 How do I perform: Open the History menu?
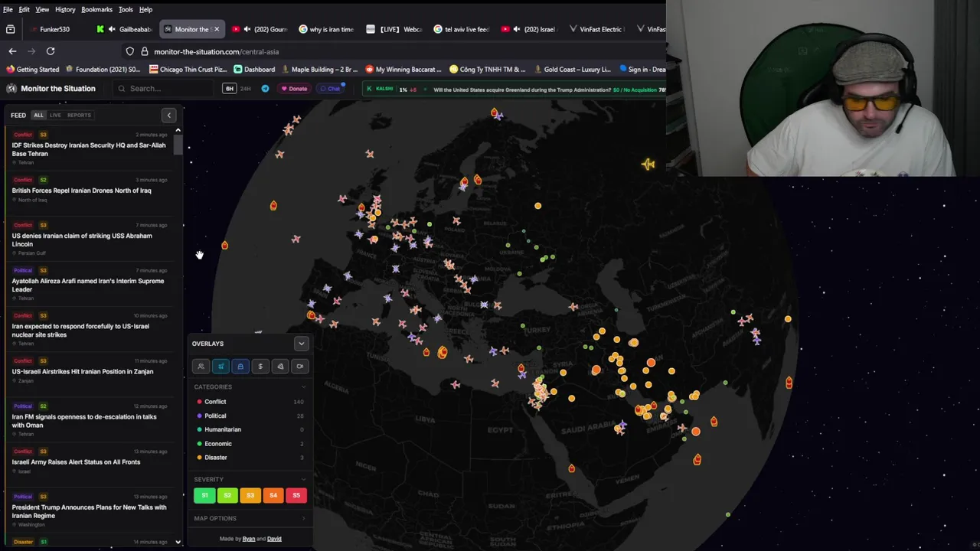65,9
